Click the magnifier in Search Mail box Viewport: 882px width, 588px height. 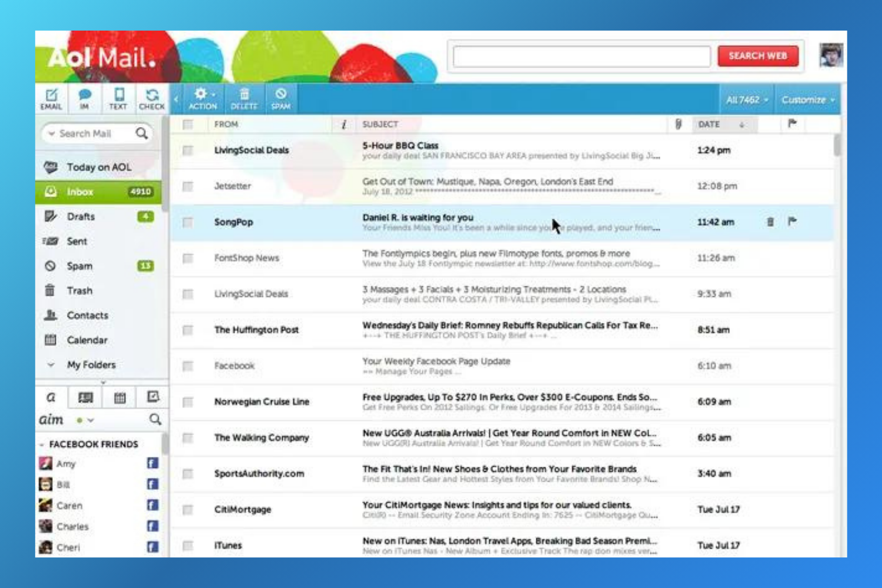(142, 133)
